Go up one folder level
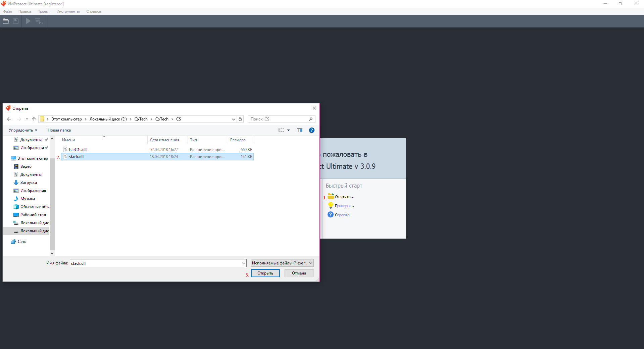Screen dimensions: 644x349 click(x=34, y=119)
